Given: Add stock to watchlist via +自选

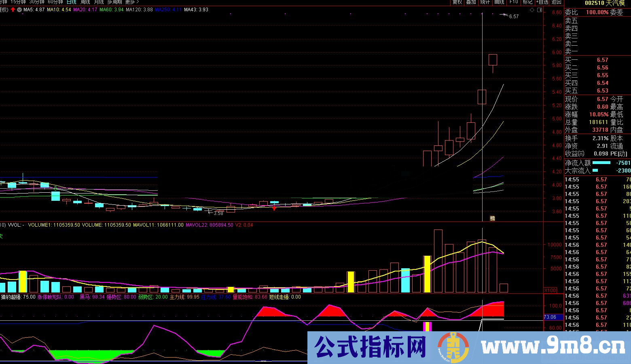Looking at the screenshot, I should tap(542, 2).
